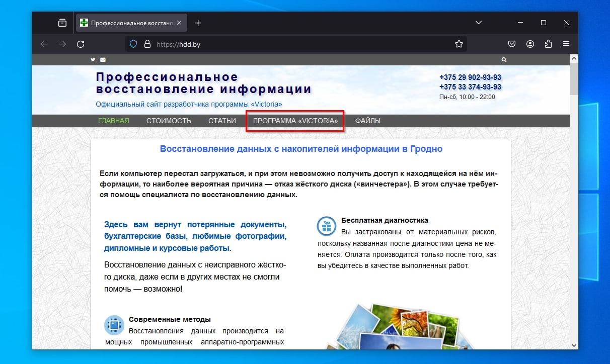This screenshot has width=610, height=364.
Task: Click the tracking protection shield icon
Action: point(134,44)
